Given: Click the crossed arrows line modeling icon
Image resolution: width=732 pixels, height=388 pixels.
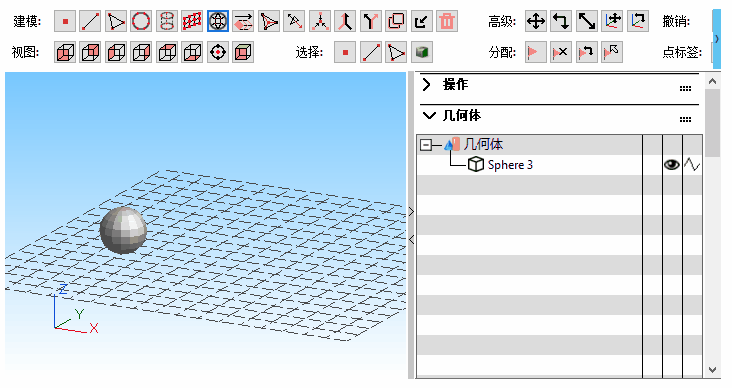Looking at the screenshot, I should point(294,21).
